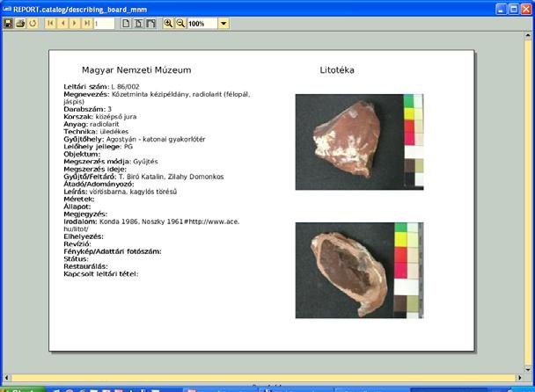The width and height of the screenshot is (535, 392).
Task: Click the 100% zoom ratio field
Action: (202, 24)
